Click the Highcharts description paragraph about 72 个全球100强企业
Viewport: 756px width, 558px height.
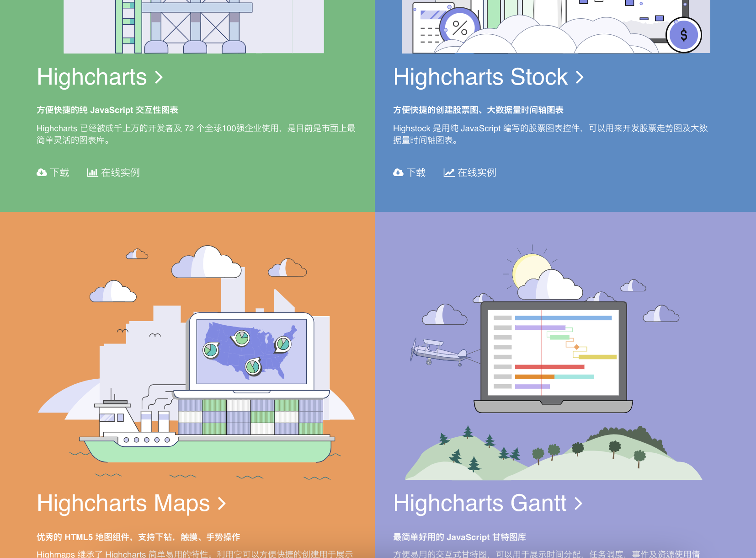point(196,134)
